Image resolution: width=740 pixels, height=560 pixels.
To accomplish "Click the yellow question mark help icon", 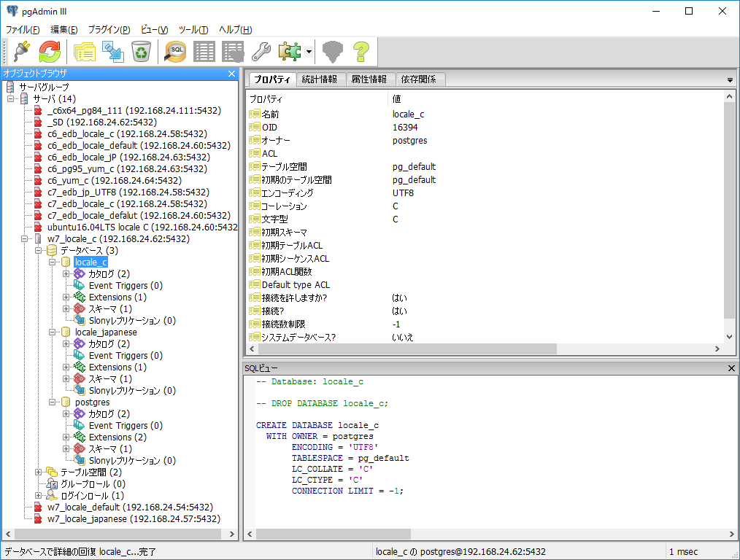I will pyautogui.click(x=361, y=52).
